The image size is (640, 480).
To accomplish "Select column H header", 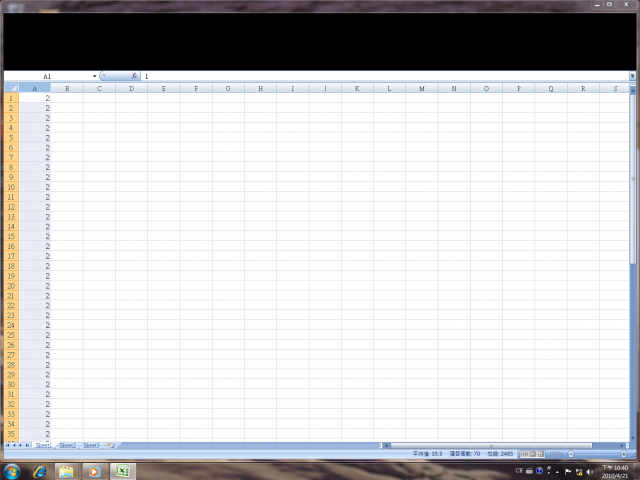I will 260,88.
